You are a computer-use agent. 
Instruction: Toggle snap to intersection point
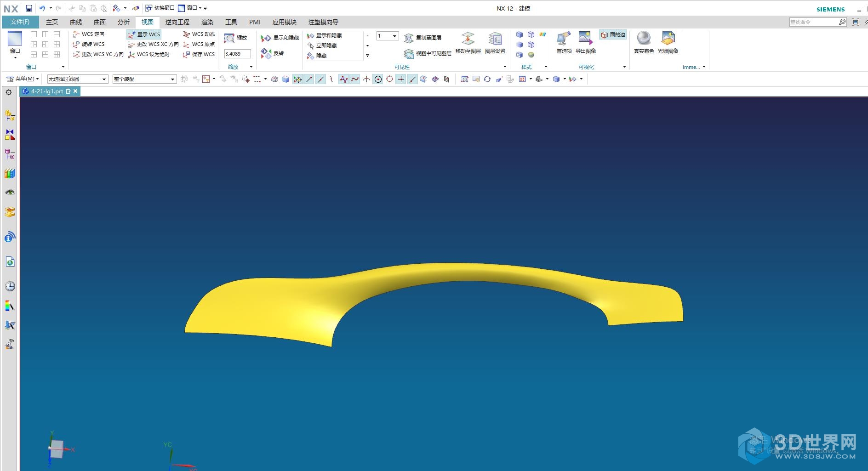366,79
